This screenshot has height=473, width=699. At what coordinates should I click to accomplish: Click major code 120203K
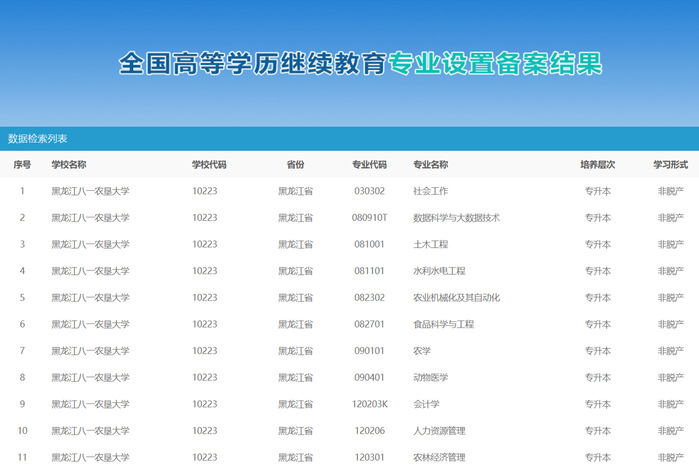[369, 404]
